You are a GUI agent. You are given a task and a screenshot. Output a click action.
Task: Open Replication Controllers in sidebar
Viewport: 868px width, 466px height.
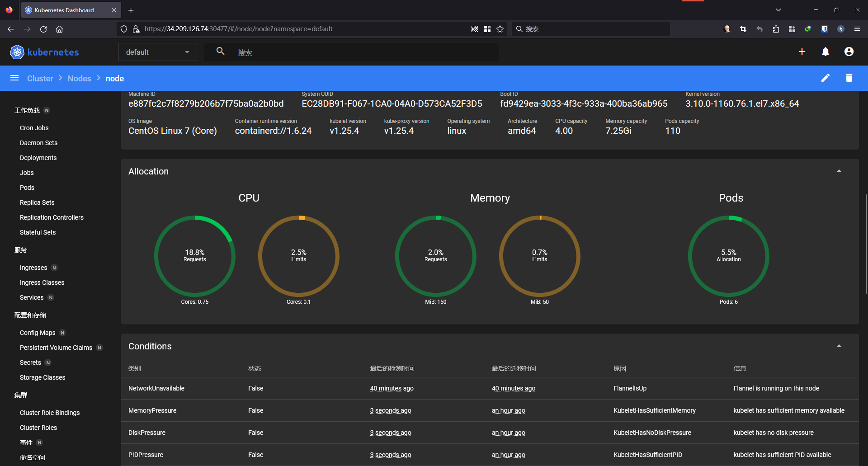point(52,217)
